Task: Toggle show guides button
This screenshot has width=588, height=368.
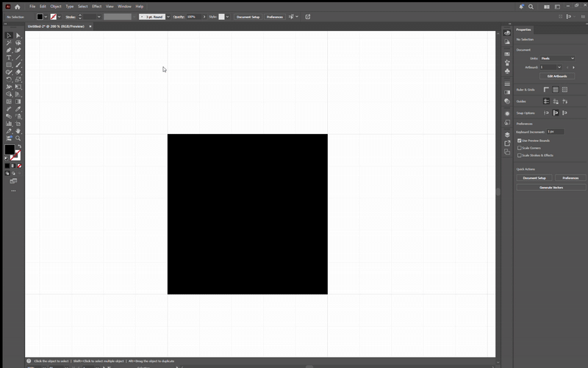Action: coord(546,102)
